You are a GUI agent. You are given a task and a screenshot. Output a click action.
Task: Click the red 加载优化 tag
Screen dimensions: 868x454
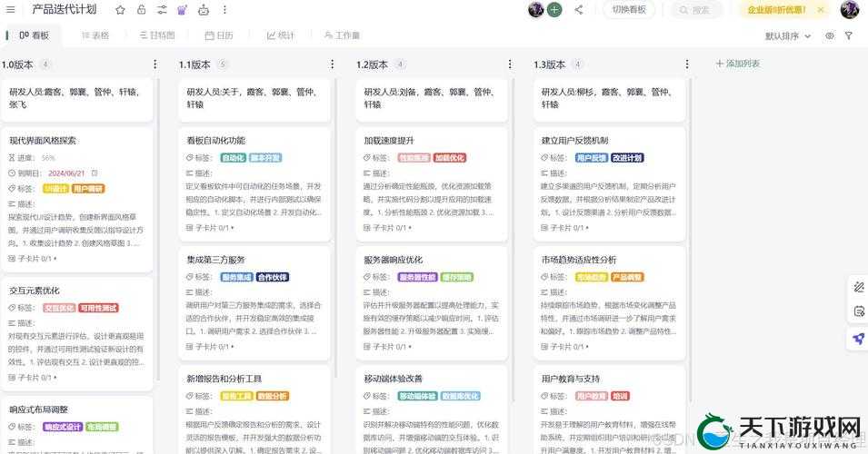point(450,158)
